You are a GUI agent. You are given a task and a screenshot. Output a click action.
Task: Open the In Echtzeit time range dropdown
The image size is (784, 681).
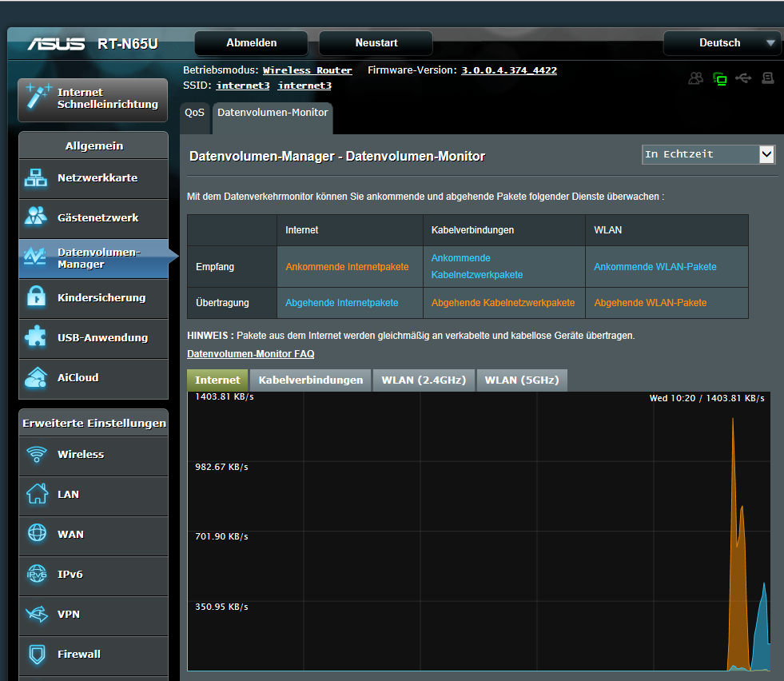[x=708, y=154]
